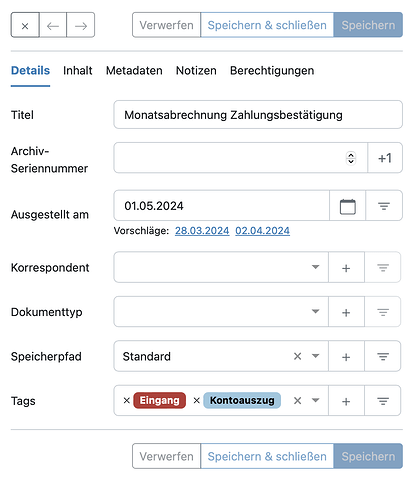This screenshot has height=500, width=416.
Task: Filter by Dokumenttyp icon
Action: pos(383,312)
